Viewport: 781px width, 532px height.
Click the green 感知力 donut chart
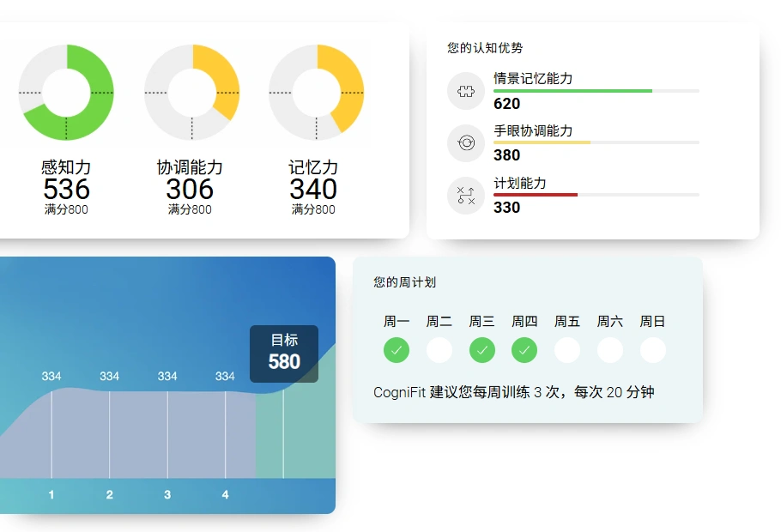(66, 93)
